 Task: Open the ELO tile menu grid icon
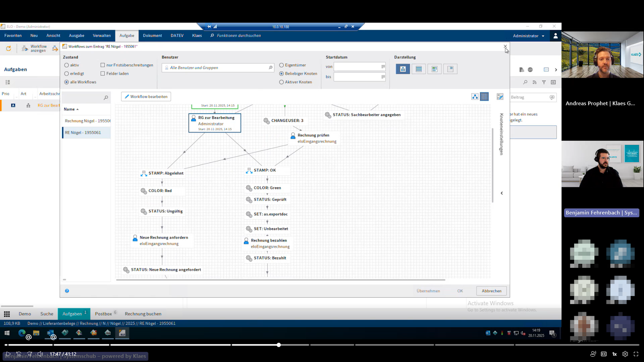pyautogui.click(x=7, y=314)
